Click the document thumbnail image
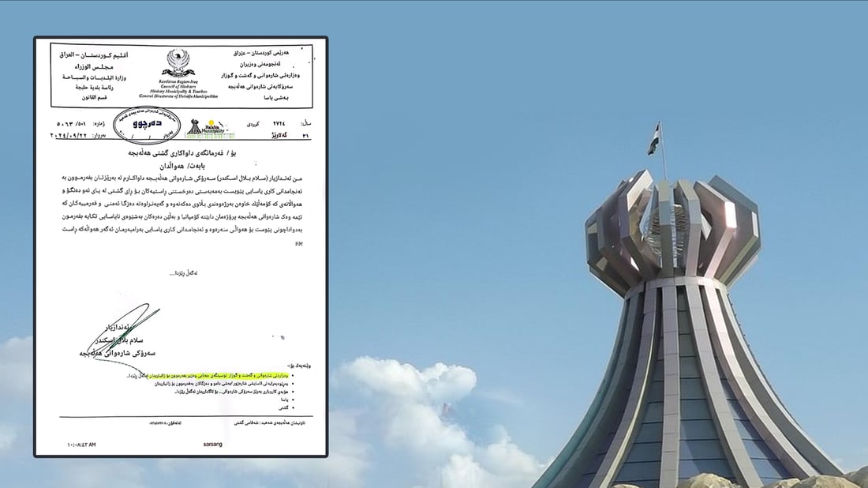Viewport: 868px width, 488px height. point(180,246)
